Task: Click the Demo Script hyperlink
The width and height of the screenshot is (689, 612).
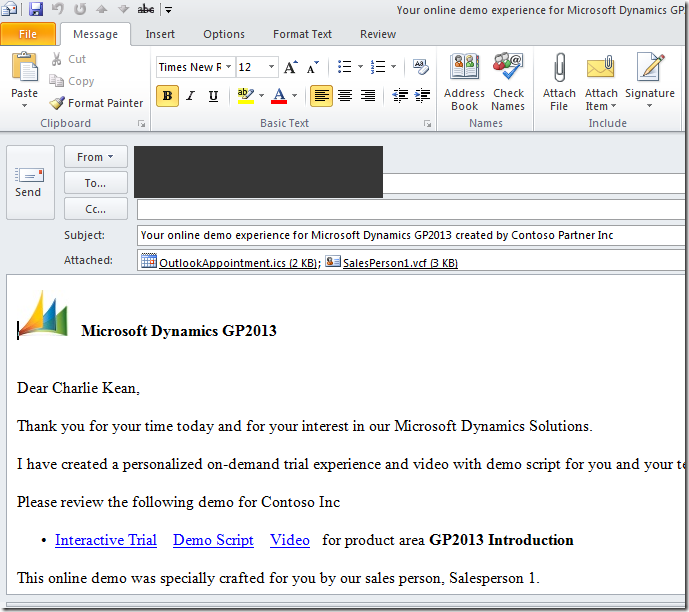Action: pyautogui.click(x=213, y=540)
